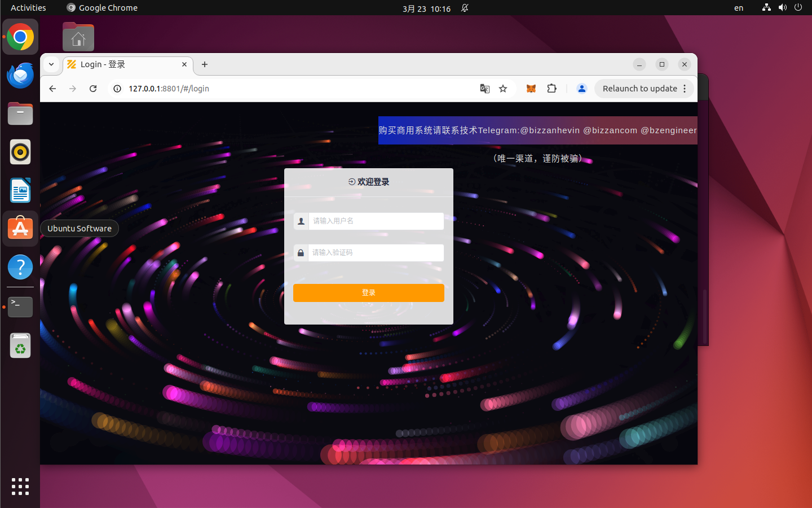Open the Chrome profile avatar
Viewport: 812px width, 508px height.
(x=582, y=89)
